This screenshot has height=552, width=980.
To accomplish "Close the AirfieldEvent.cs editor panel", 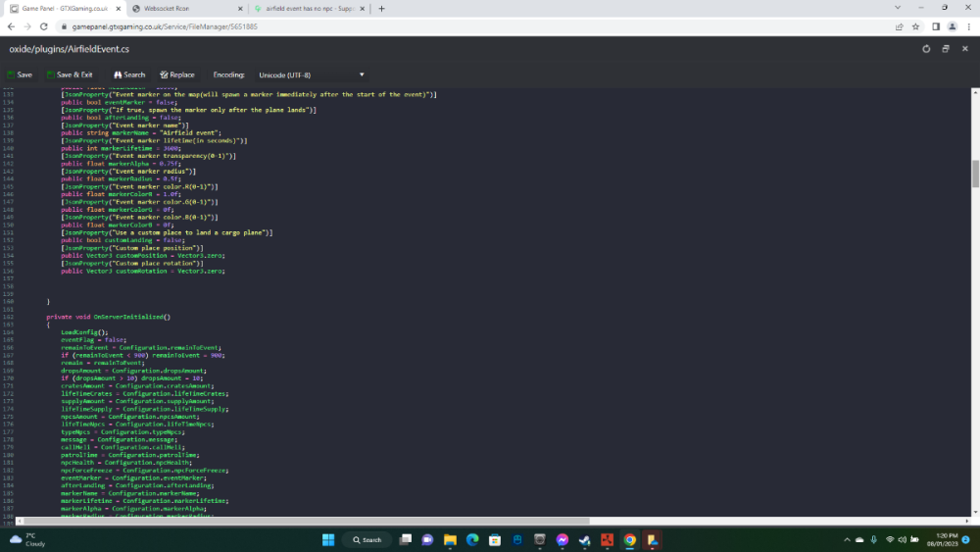I will coord(965,49).
